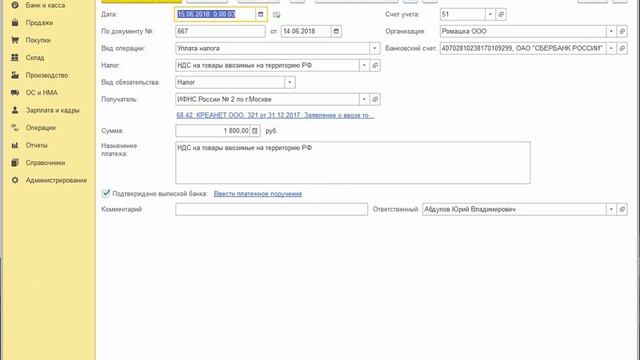Open the Ввести платежное поручение link

258,194
